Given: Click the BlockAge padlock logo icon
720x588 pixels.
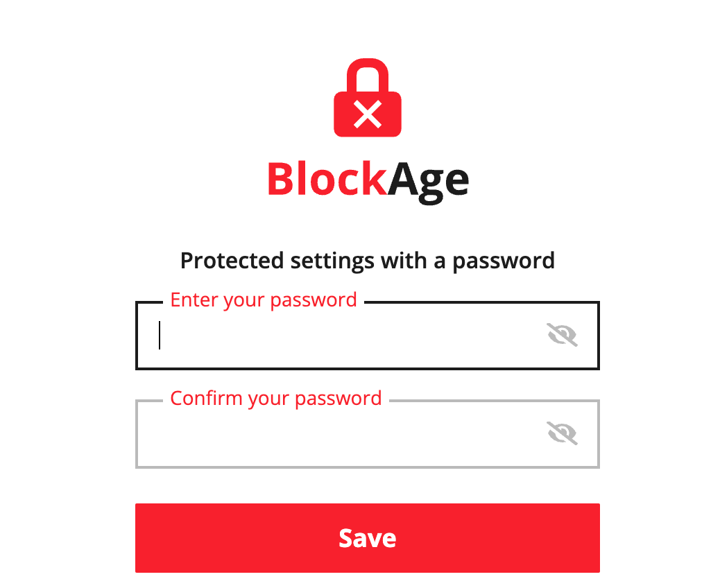Looking at the screenshot, I should click(368, 97).
